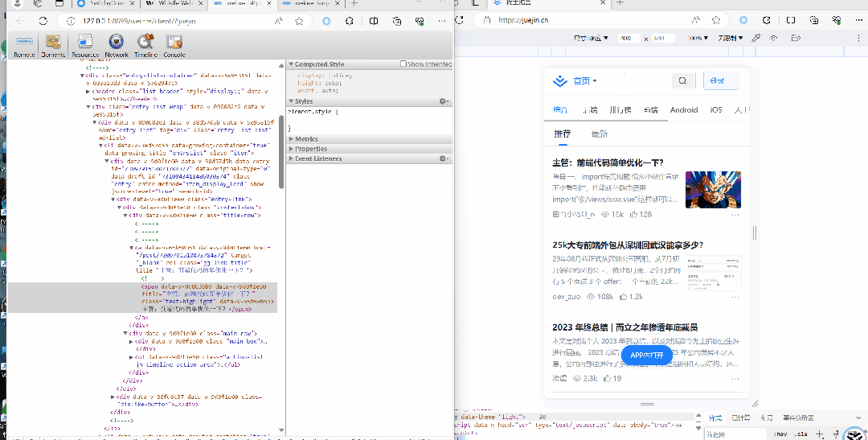Open throttling 不限制 dropdown
The image size is (868, 440).
coord(730,39)
